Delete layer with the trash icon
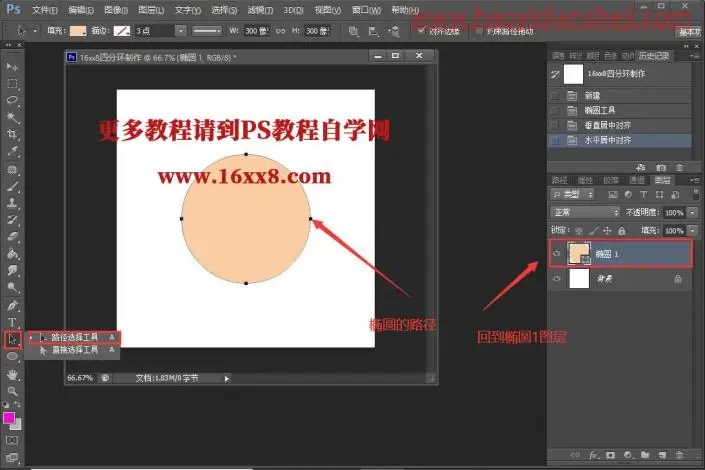This screenshot has width=705, height=470. click(679, 455)
